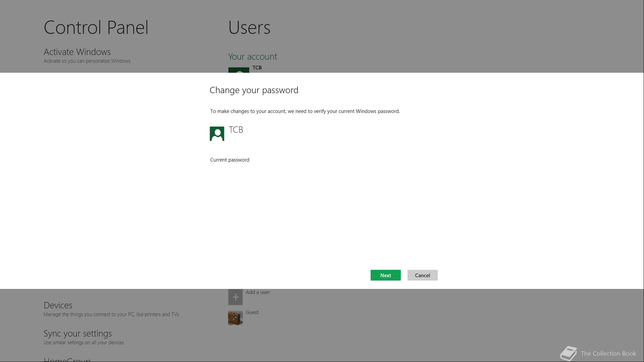Image resolution: width=644 pixels, height=362 pixels.
Task: Click the Next button
Action: [385, 275]
